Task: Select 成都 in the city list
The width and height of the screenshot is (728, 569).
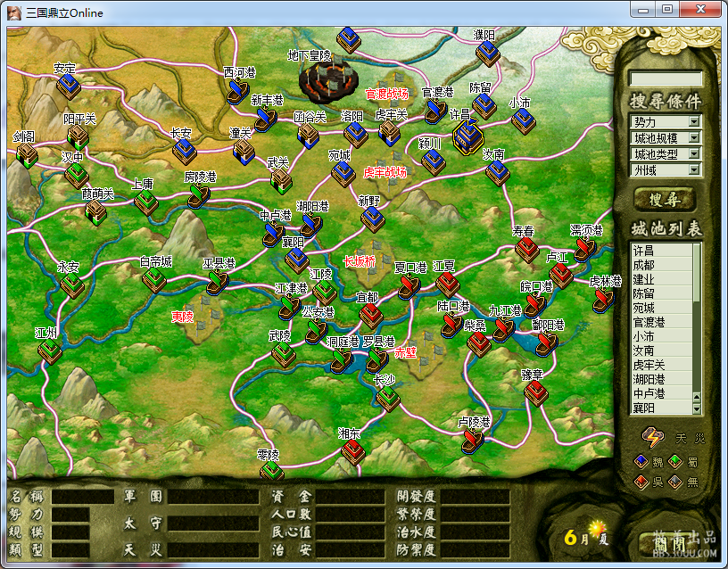Action: pyautogui.click(x=662, y=265)
